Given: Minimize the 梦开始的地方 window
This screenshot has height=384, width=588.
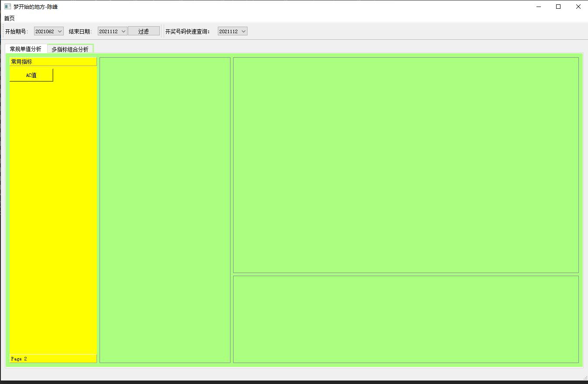Looking at the screenshot, I should tap(538, 7).
